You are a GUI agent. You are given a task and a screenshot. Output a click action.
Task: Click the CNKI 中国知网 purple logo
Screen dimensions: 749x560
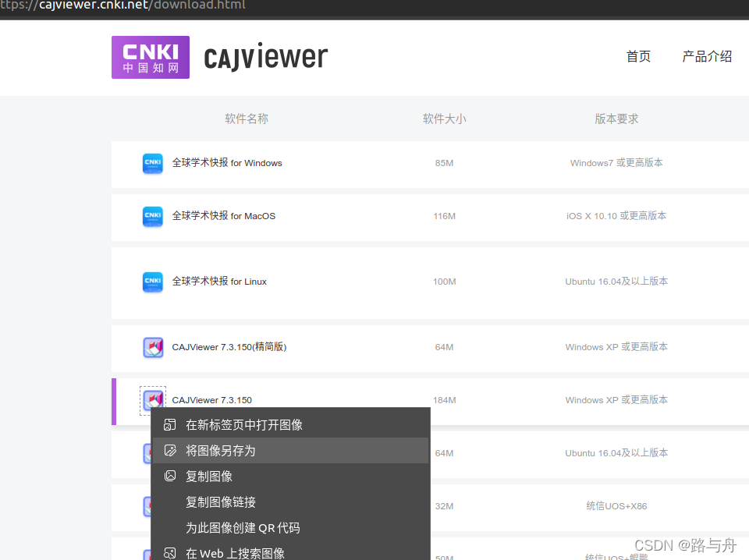pos(151,57)
